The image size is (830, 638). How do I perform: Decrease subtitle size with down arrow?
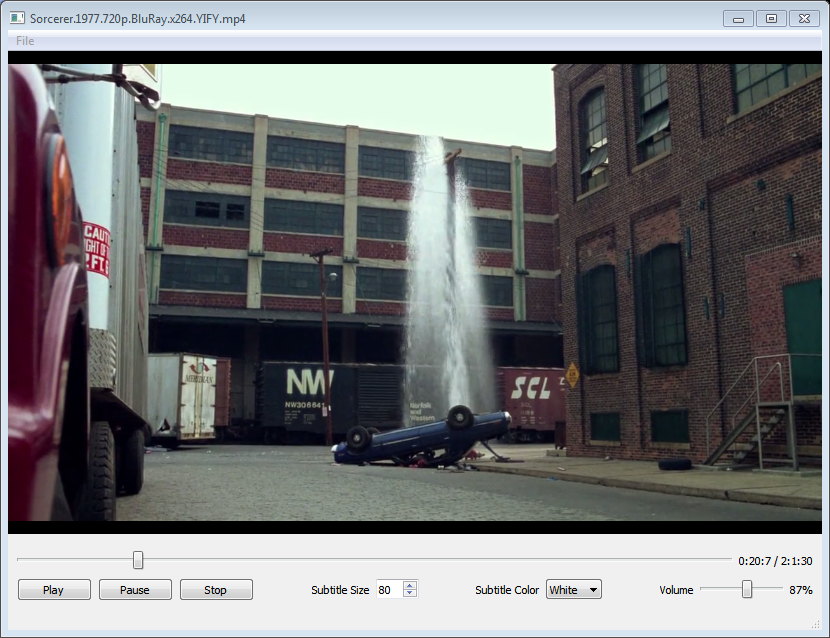410,594
